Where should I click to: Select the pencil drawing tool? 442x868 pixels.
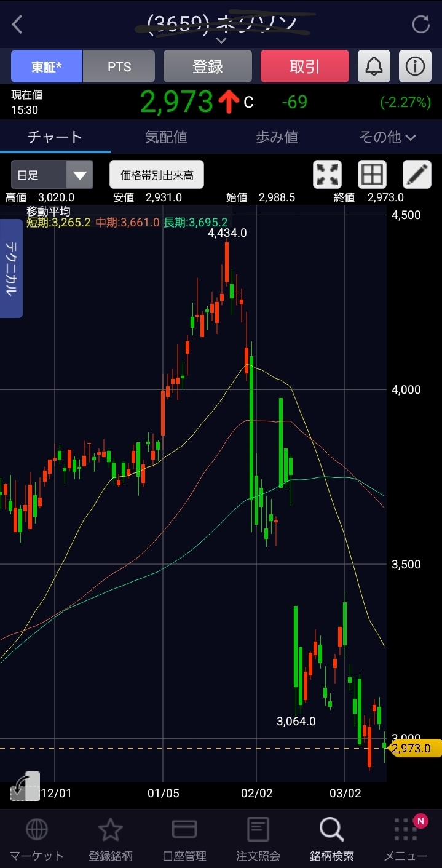point(417,175)
